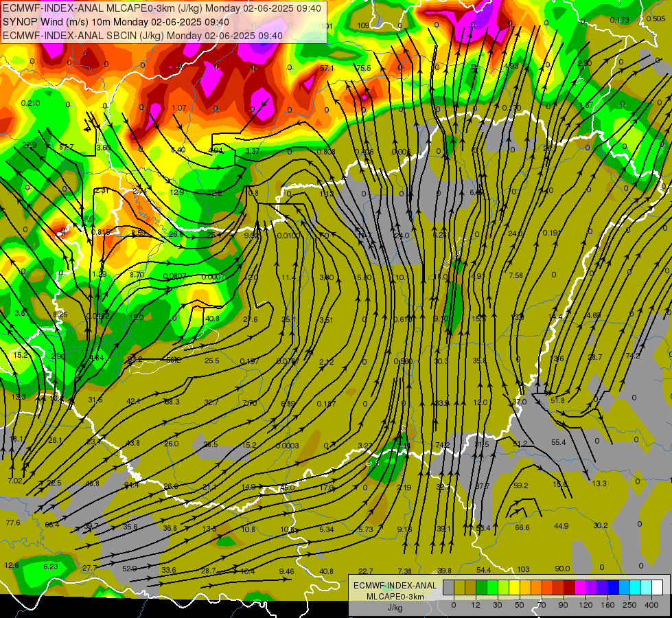The height and width of the screenshot is (618, 672).
Task: Click the map value 0.210
Action: (30, 103)
